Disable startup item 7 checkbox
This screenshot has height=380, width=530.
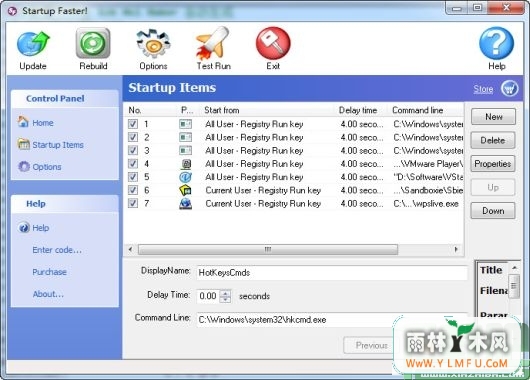133,203
